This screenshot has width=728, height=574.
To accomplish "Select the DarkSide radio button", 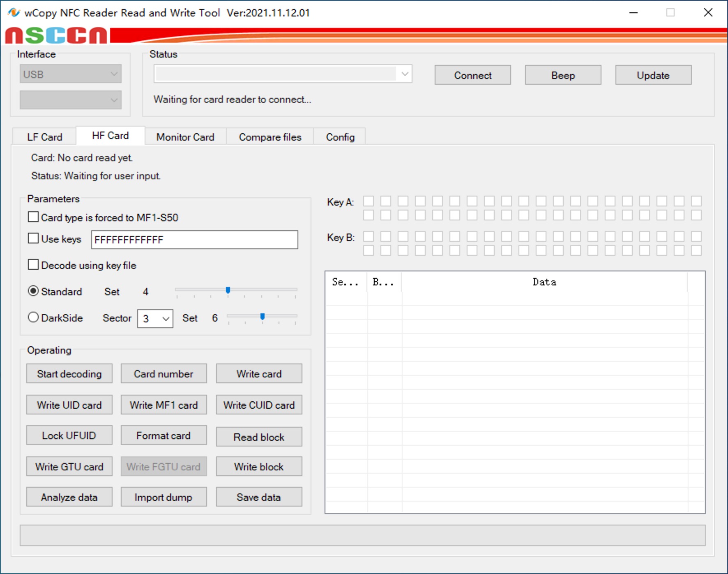I will pyautogui.click(x=33, y=317).
